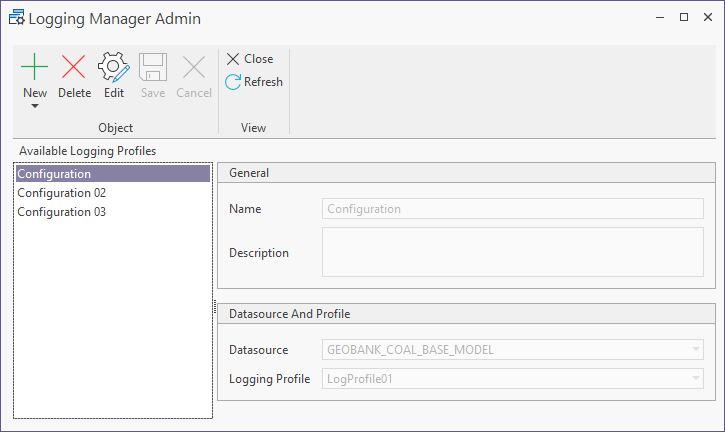The width and height of the screenshot is (725, 432).
Task: Click the green New plus icon
Action: pyautogui.click(x=35, y=67)
